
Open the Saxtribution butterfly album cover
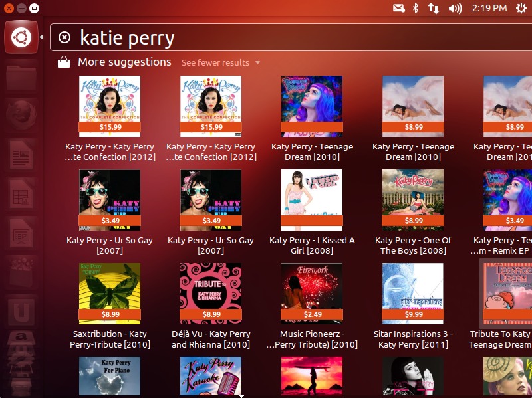(x=110, y=294)
